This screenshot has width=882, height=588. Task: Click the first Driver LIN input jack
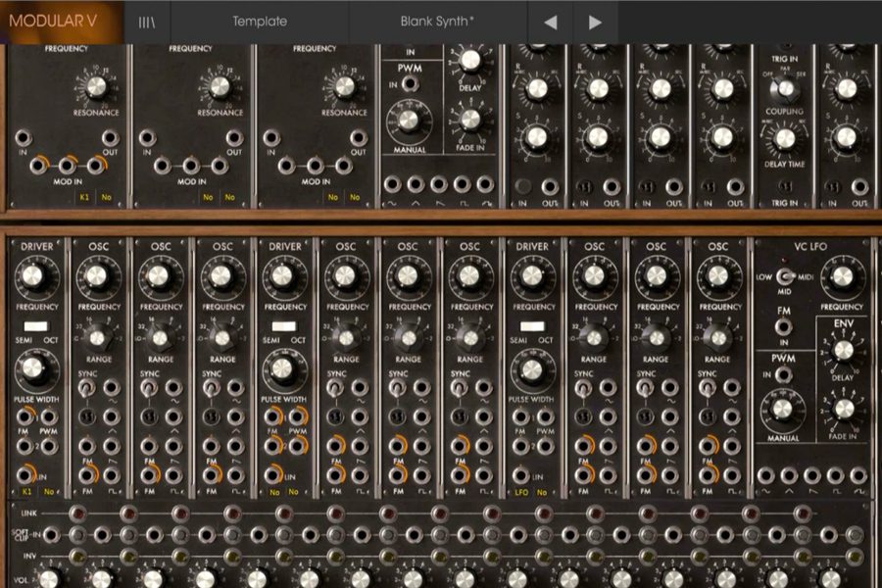[24, 474]
